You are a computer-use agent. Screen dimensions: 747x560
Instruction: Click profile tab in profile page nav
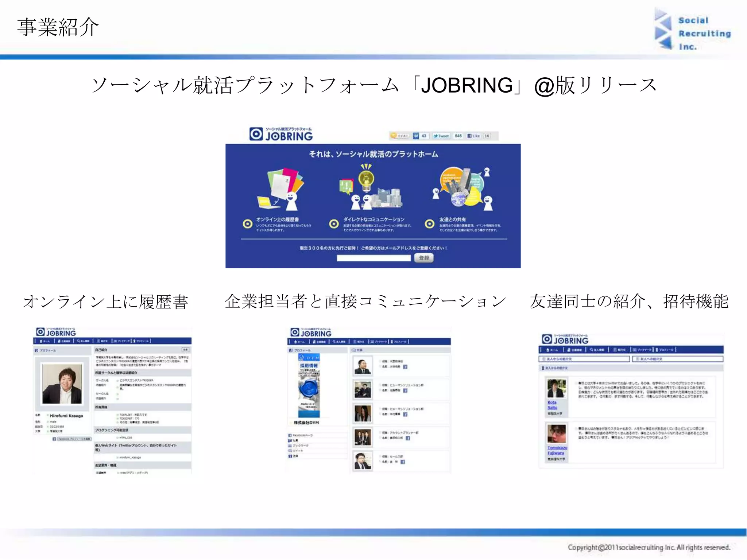tap(141, 341)
